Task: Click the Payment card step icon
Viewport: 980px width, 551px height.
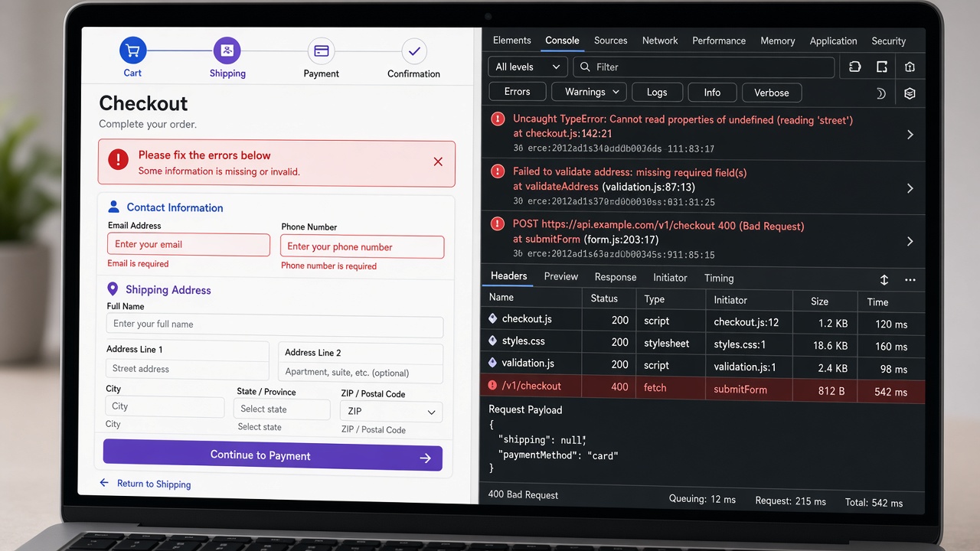Action: pos(321,51)
